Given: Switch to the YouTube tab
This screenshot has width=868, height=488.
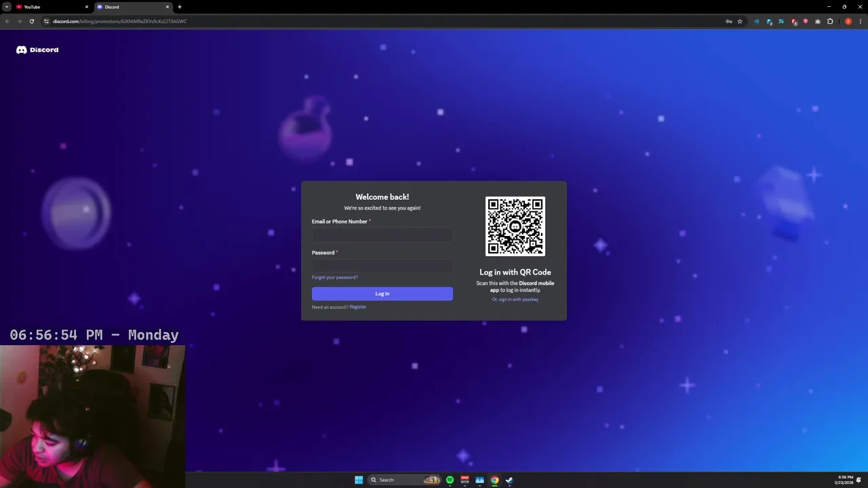Looking at the screenshot, I should point(51,7).
